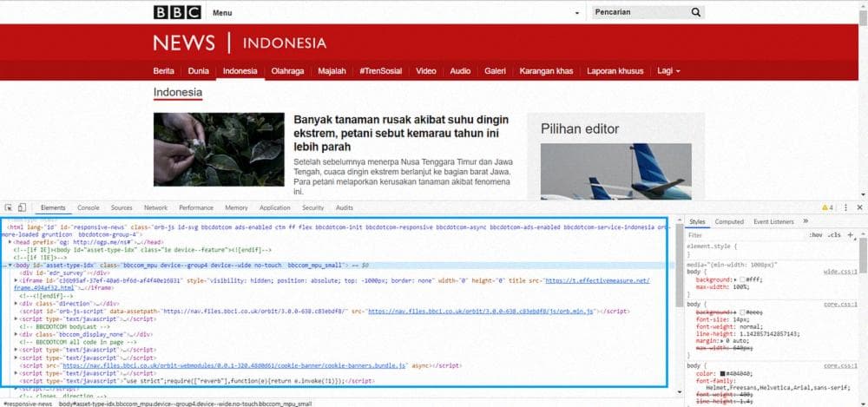Image resolution: width=868 pixels, height=407 pixels.
Task: Go to Berita in the navigation bar
Action: click(x=163, y=71)
